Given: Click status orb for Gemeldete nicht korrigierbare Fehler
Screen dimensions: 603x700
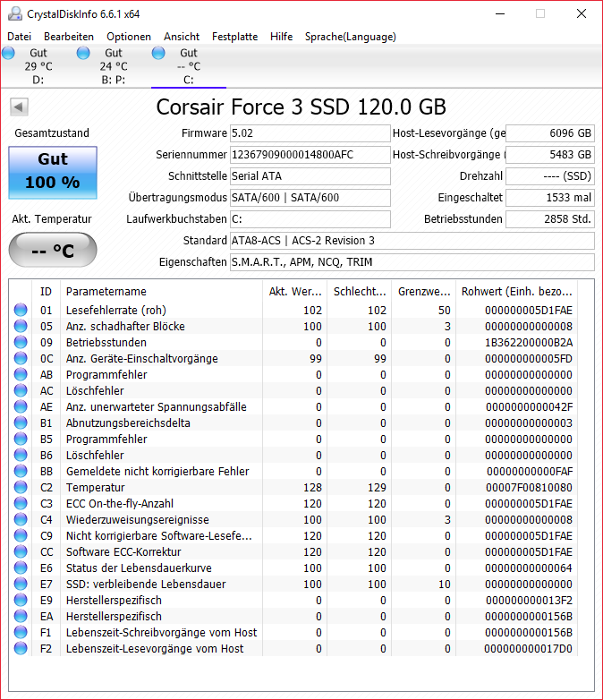Looking at the screenshot, I should 21,471.
